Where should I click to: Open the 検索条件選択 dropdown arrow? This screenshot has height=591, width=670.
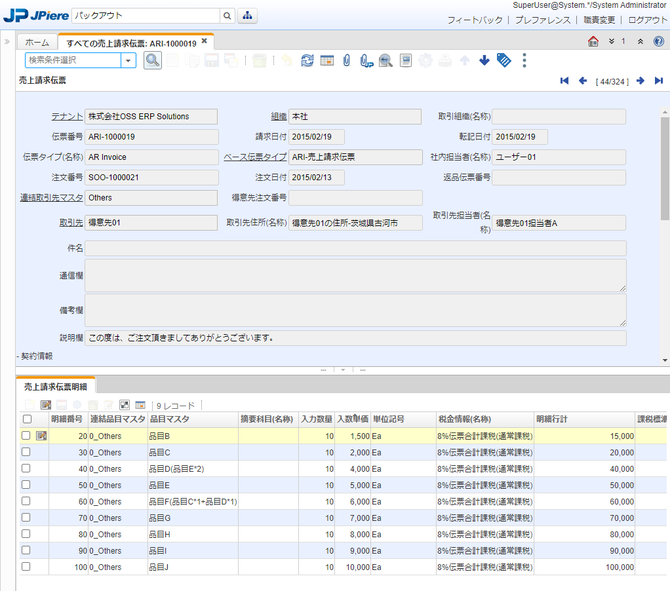click(x=128, y=60)
